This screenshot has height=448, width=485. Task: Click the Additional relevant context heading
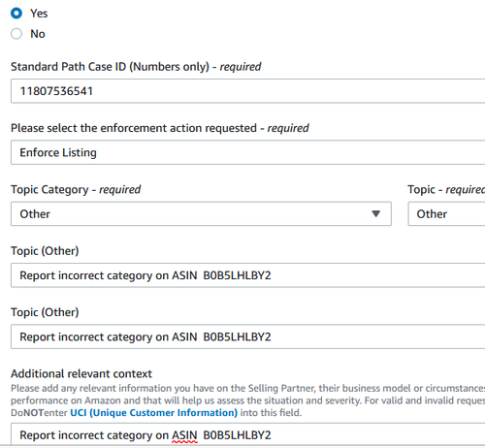[81, 373]
